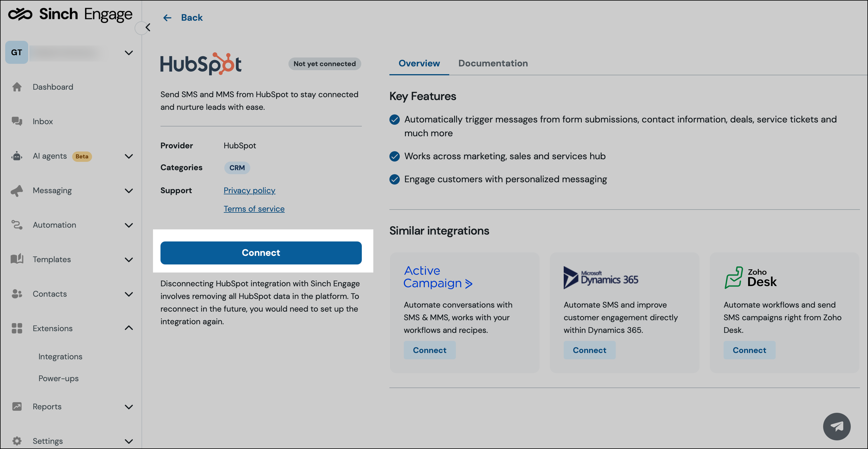Image resolution: width=868 pixels, height=449 pixels.
Task: Expand the account switcher dropdown
Action: coord(129,53)
